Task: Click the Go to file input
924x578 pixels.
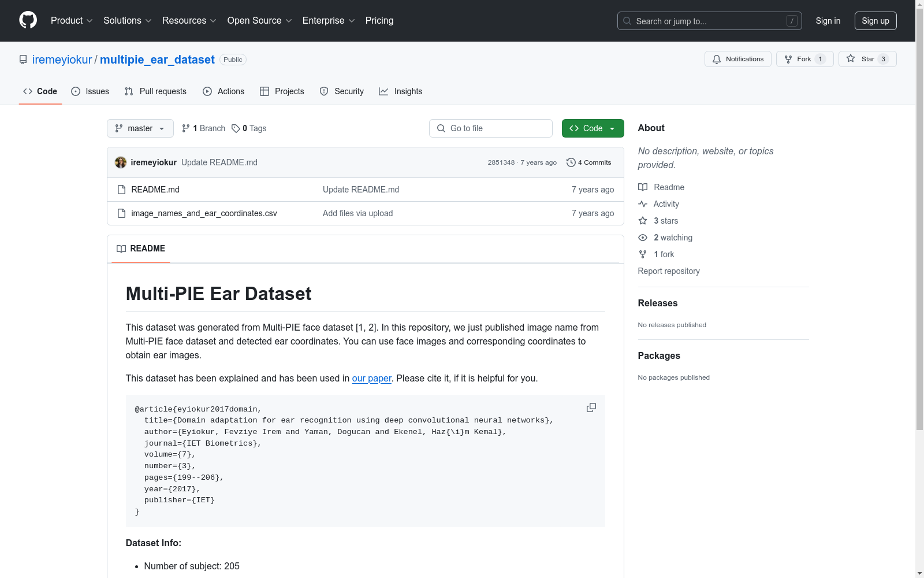Action: 491,128
